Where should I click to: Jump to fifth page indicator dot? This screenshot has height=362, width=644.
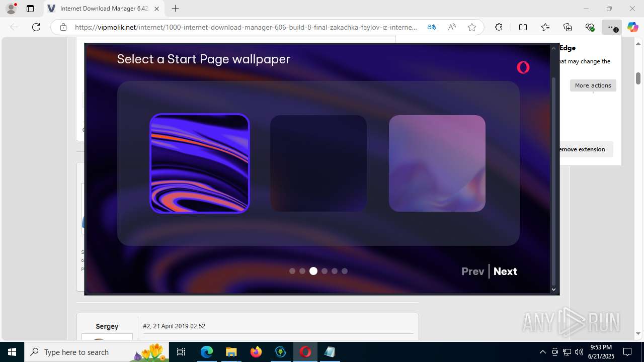(x=335, y=271)
